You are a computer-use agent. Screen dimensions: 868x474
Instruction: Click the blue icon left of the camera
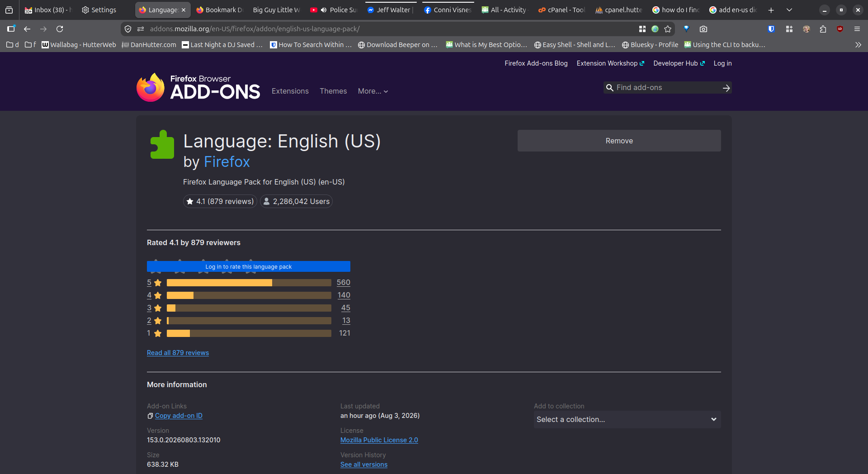686,29
